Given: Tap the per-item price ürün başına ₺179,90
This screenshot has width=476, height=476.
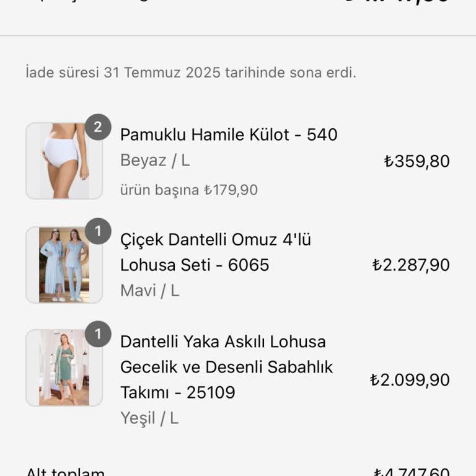Looking at the screenshot, I should pos(189,190).
